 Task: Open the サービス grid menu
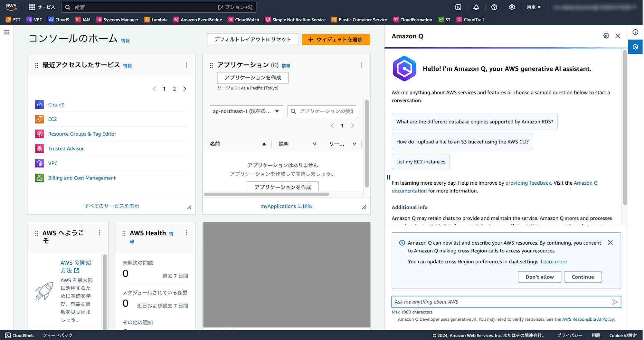pos(42,7)
